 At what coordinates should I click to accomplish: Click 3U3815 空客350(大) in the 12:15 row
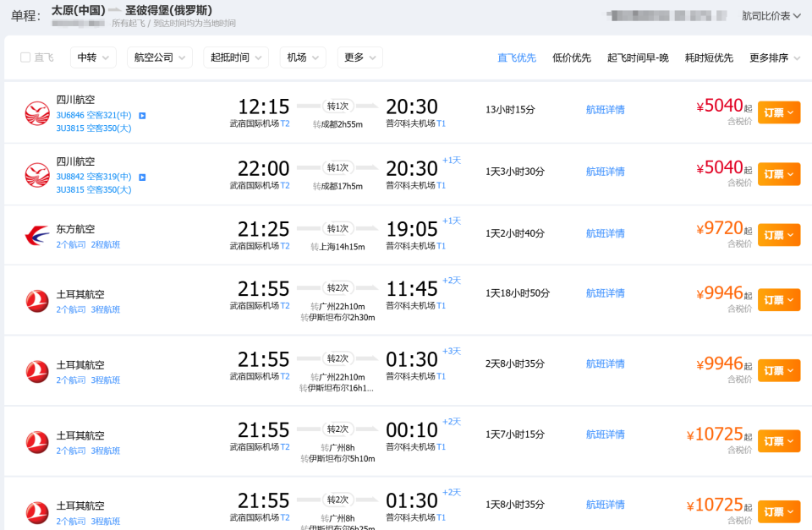coord(94,128)
